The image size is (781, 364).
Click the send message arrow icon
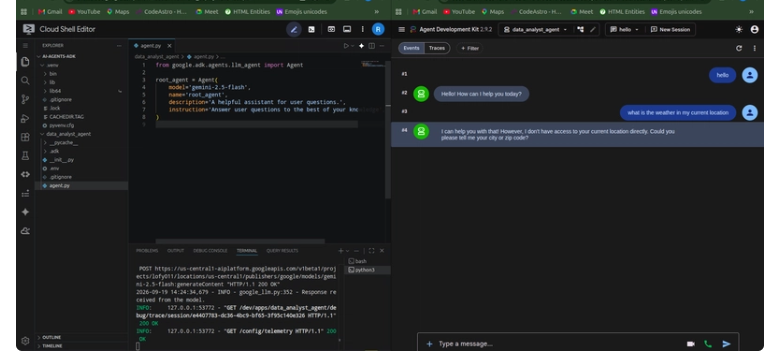tap(726, 344)
